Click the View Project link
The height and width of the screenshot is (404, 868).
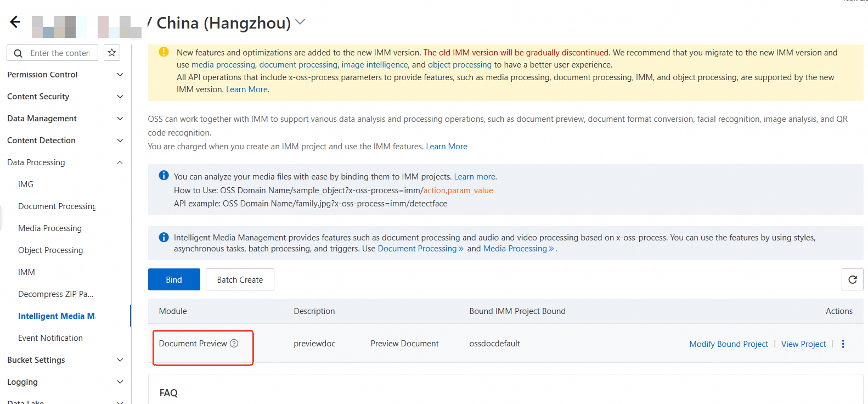803,344
